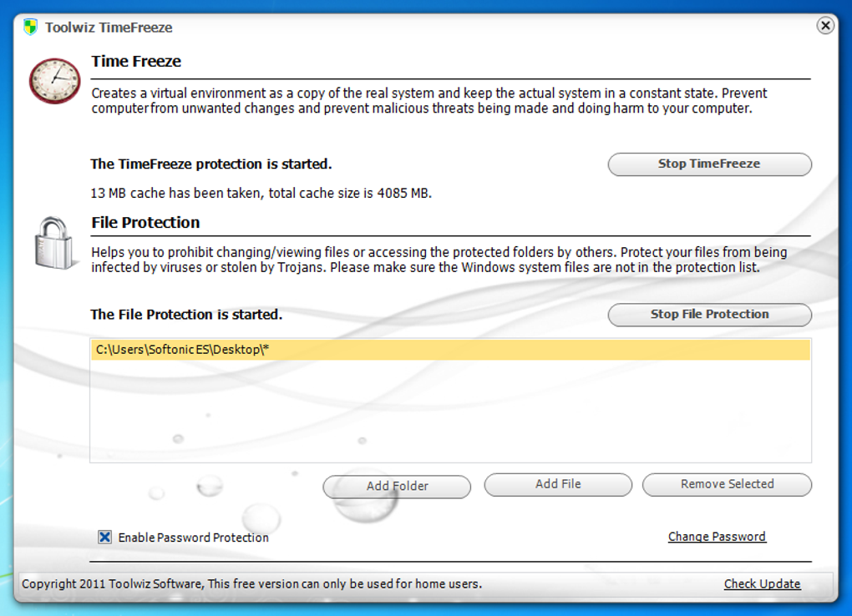Click the Copyright 2011 Toolwiz Software notice
This screenshot has height=616, width=852.
click(251, 584)
